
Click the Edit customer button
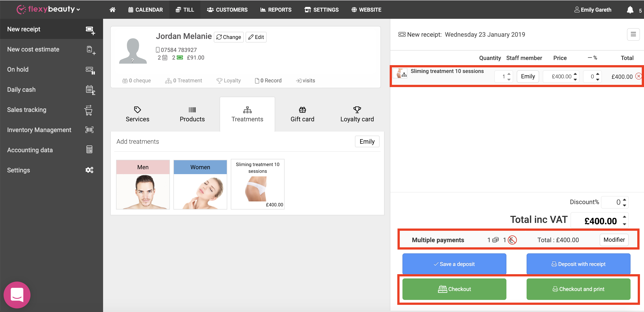coord(256,37)
